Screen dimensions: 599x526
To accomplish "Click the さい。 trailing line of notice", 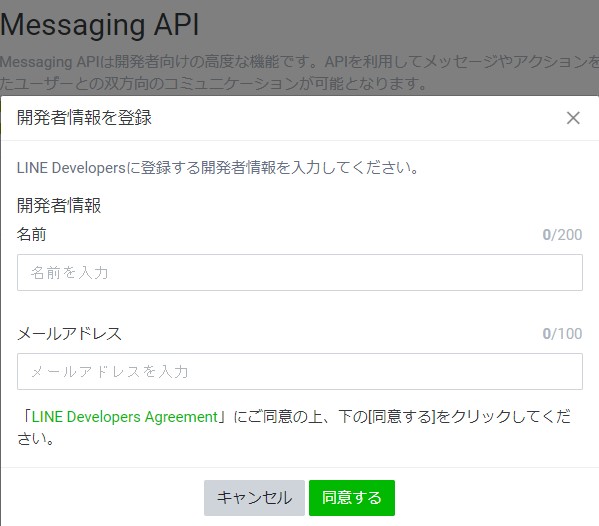I will tap(36, 439).
